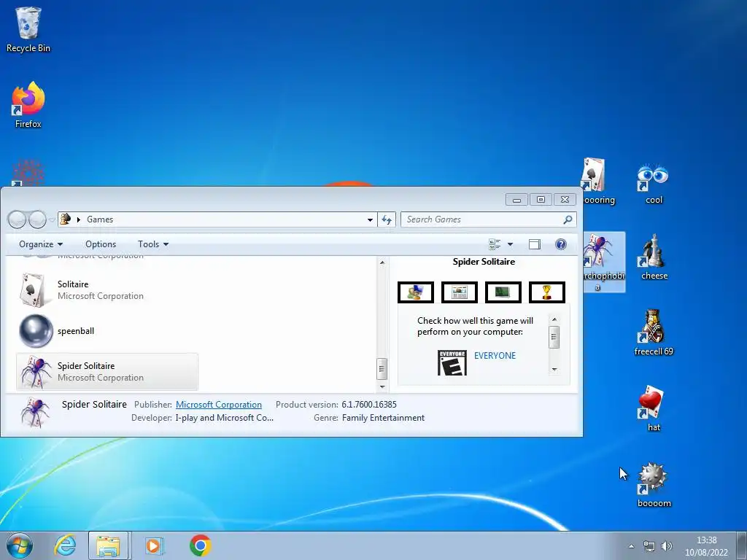Viewport: 747px width, 560px height.
Task: Click the games list scroll down arrow
Action: coord(382,386)
